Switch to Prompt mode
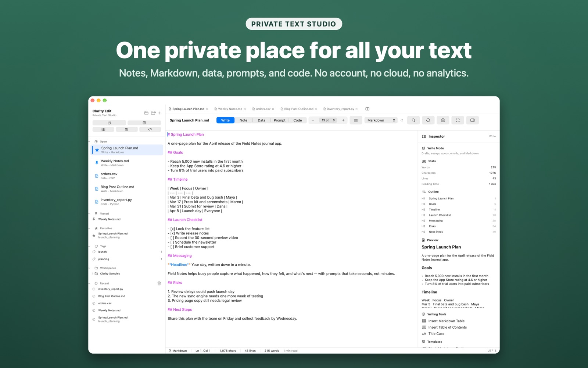Image resolution: width=588 pixels, height=368 pixels. tap(279, 120)
